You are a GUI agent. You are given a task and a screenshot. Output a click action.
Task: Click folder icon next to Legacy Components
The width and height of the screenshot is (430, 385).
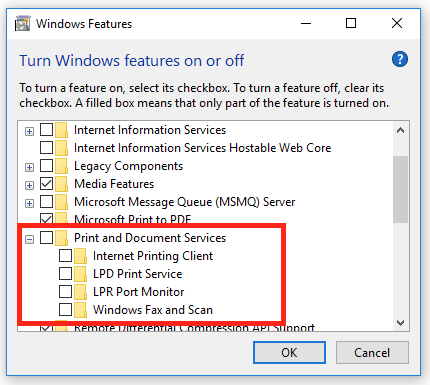tap(61, 166)
